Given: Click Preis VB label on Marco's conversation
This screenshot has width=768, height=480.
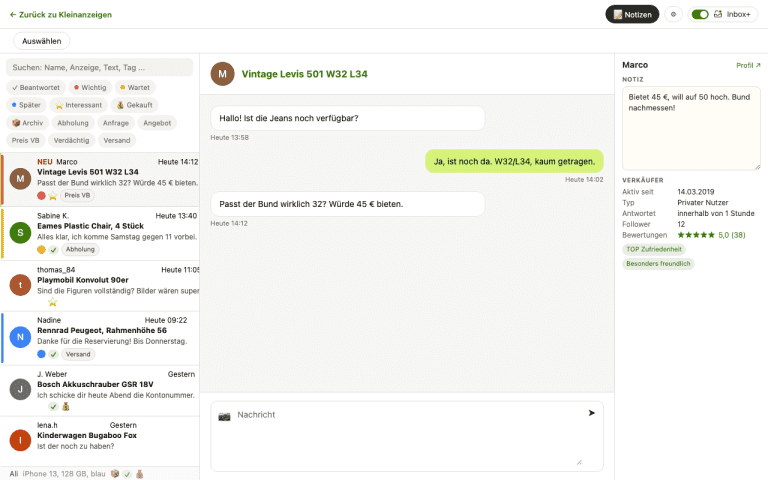Looking at the screenshot, I should click(77, 195).
